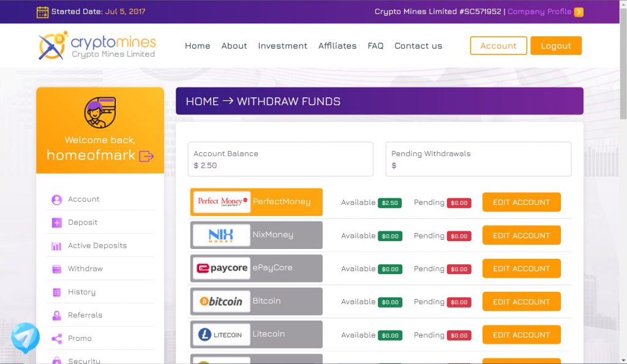Click the logout arrow beside homeofmark
This screenshot has height=364, width=627.
(x=145, y=157)
